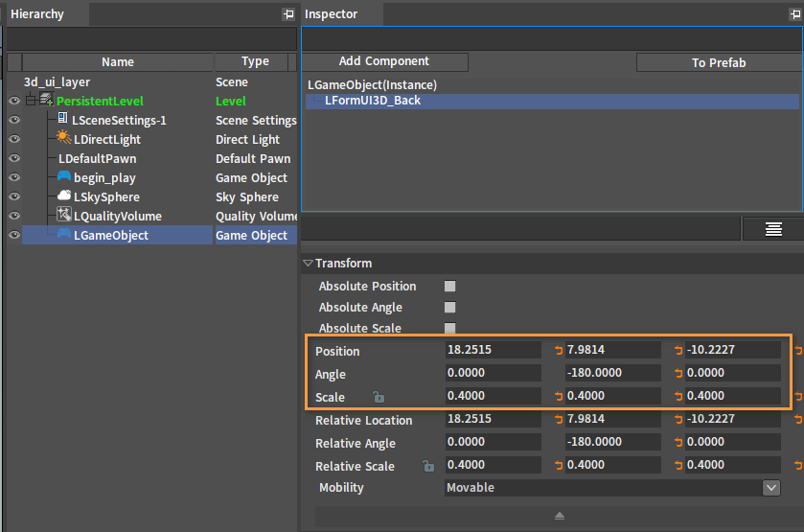The width and height of the screenshot is (804, 532).
Task: Click the LQualityVolume icon
Action: [x=63, y=214]
